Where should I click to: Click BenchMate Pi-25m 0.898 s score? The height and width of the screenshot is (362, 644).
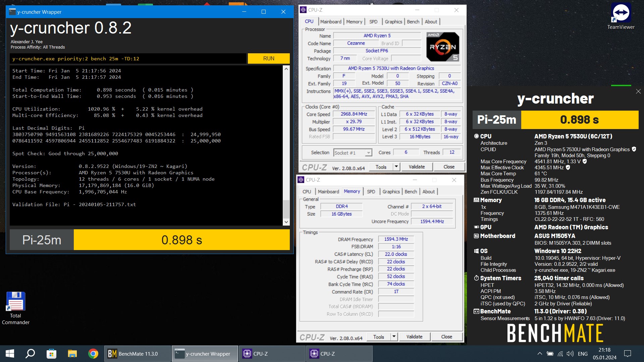pos(555,120)
